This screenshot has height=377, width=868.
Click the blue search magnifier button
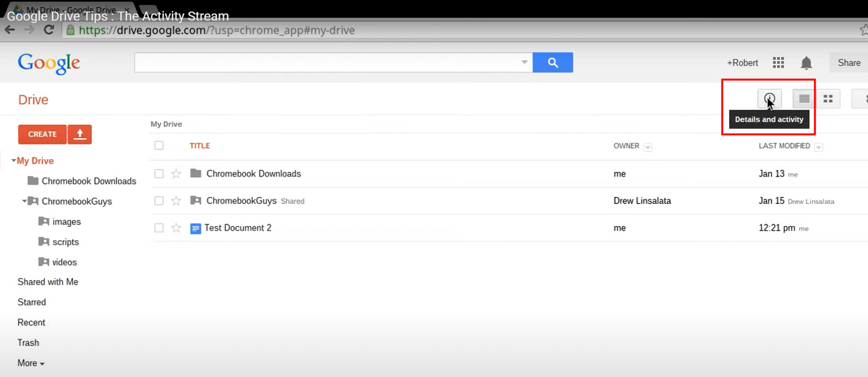[552, 63]
